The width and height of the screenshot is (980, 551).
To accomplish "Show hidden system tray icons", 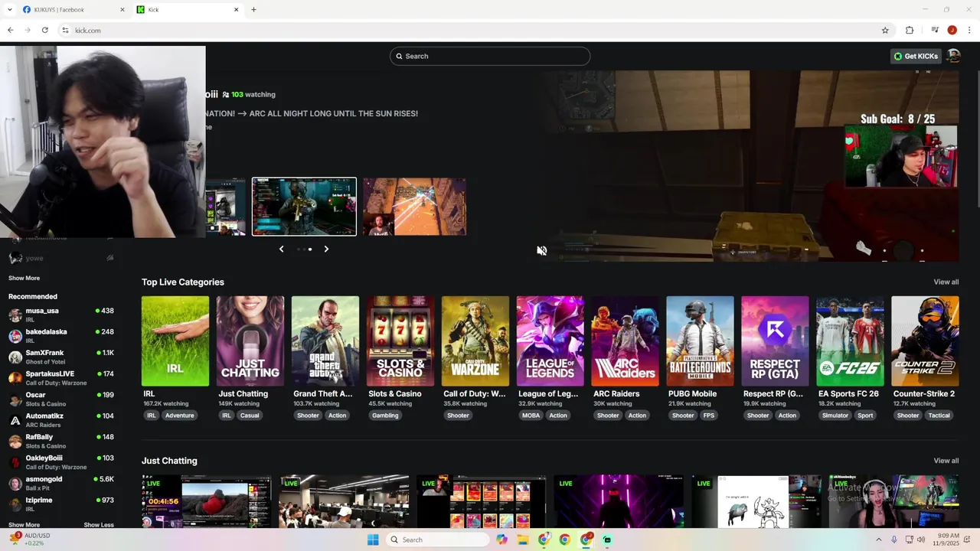I will coord(878,540).
